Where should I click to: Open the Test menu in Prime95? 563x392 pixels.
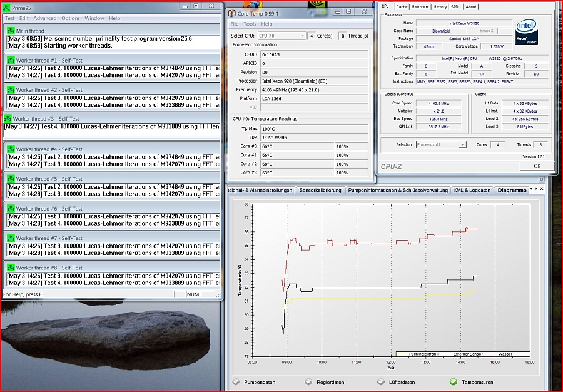point(9,18)
